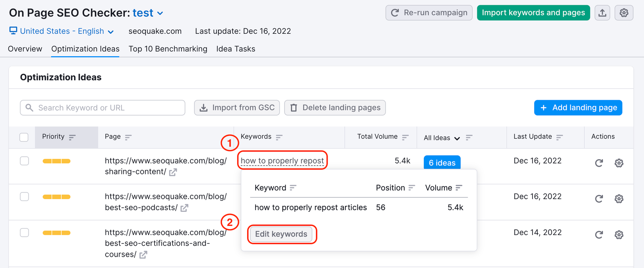The image size is (644, 268).
Task: Click the best-seo-certifications-and-courses page URL
Action: pyautogui.click(x=165, y=243)
